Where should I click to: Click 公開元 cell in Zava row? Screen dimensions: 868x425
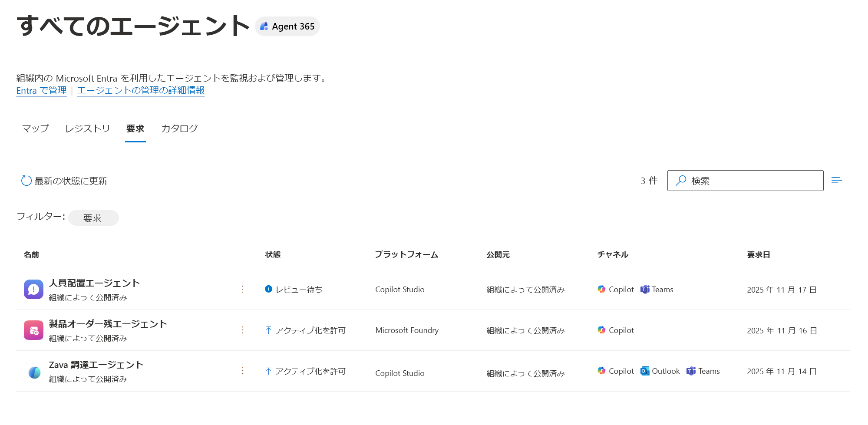click(525, 373)
